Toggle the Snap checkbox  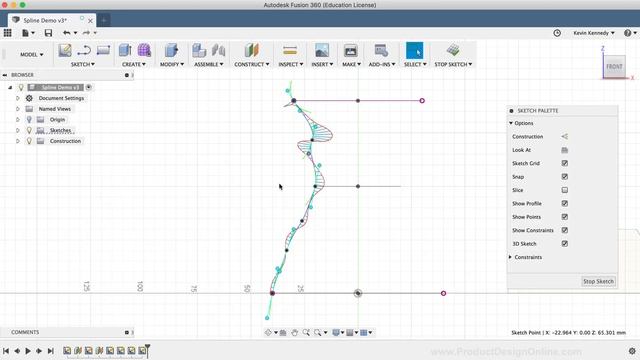point(565,177)
